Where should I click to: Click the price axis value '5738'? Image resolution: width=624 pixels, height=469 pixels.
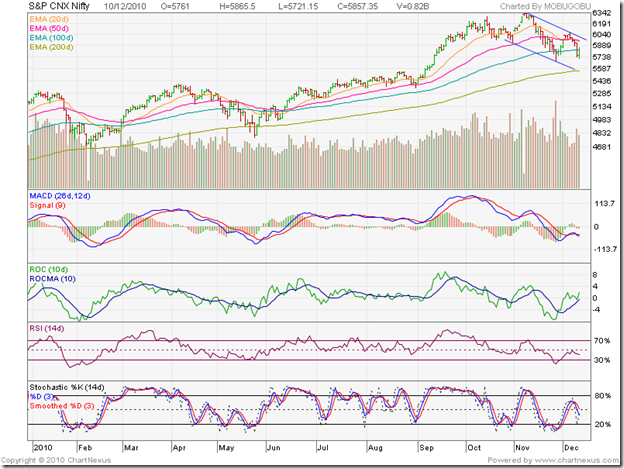click(601, 57)
